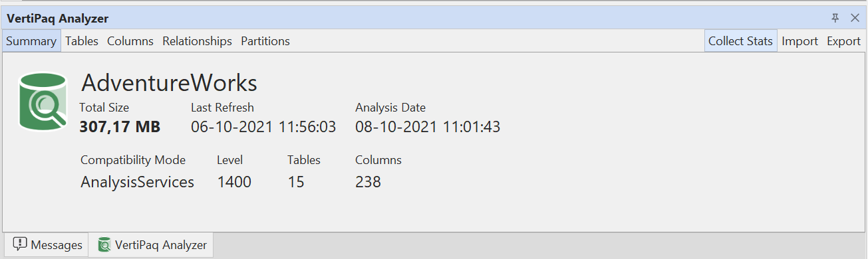868x259 pixels.
Task: Close the VertiPaq Analyzer panel
Action: (x=855, y=18)
